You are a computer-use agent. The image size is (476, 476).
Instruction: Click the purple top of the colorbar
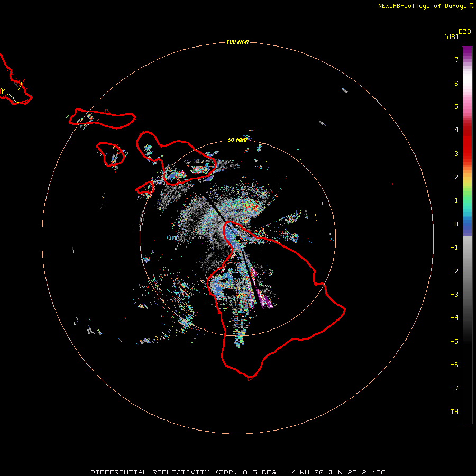467,52
